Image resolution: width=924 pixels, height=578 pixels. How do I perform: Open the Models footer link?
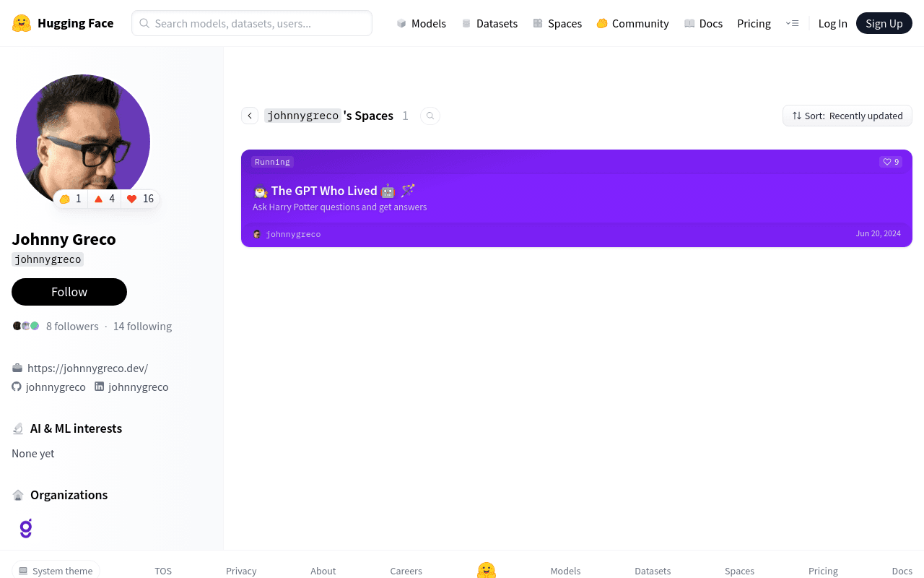click(x=565, y=571)
